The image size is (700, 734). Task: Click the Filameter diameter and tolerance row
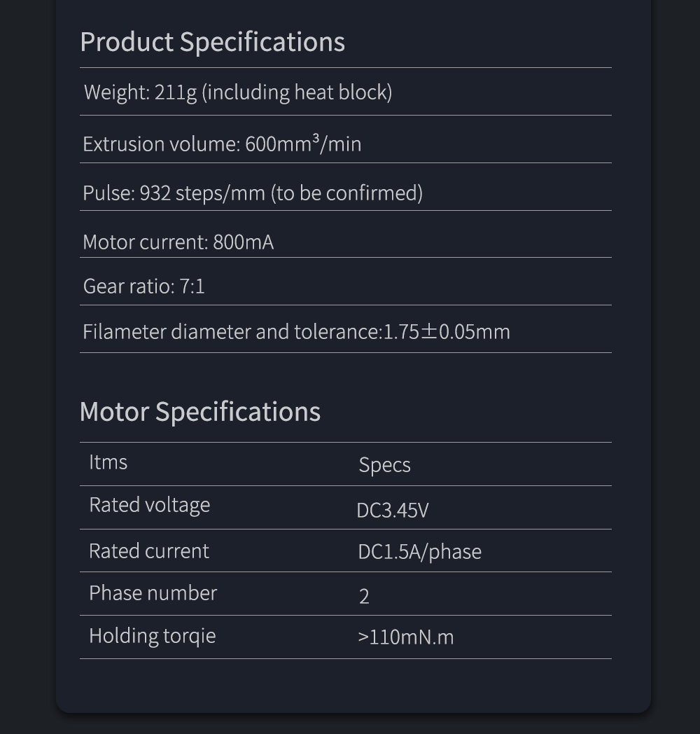[x=296, y=331]
